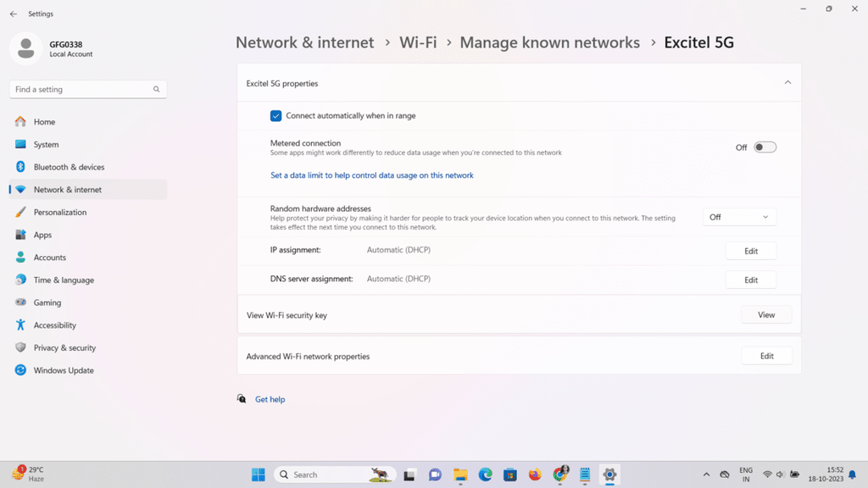Focus the Find a setting search box
868x488 pixels.
click(x=88, y=89)
